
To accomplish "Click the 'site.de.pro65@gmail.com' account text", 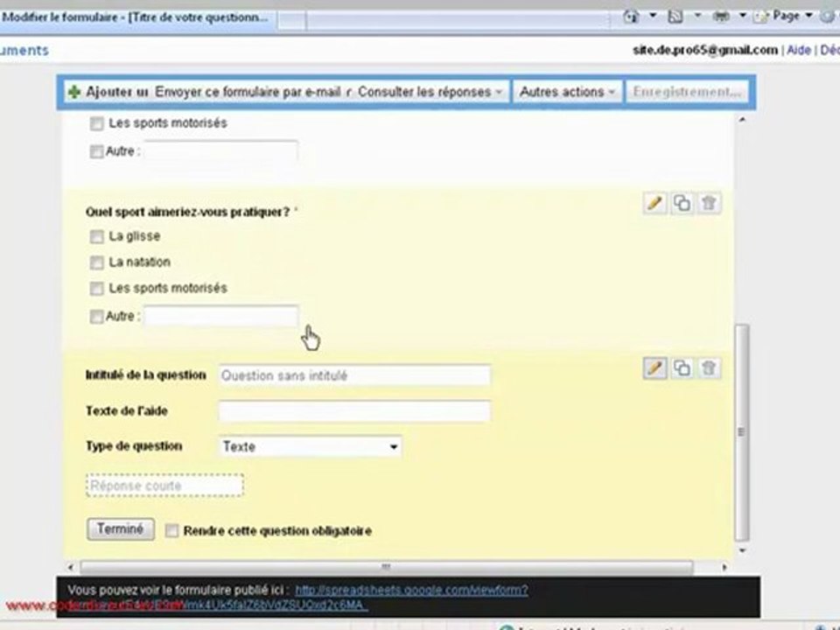I will (705, 50).
